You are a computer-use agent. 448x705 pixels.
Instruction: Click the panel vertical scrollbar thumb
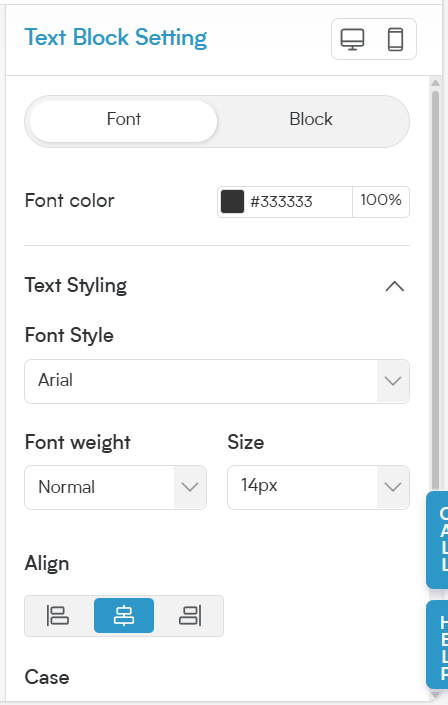[435, 290]
